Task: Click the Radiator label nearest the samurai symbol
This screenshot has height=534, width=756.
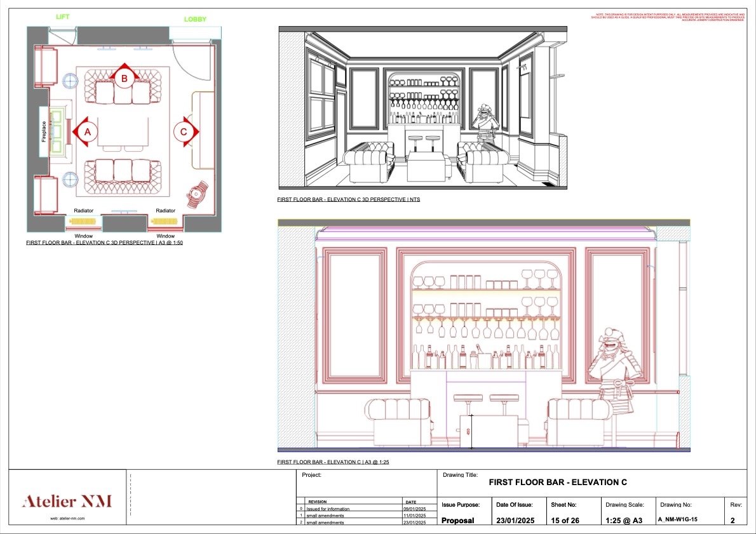Action: tap(165, 211)
